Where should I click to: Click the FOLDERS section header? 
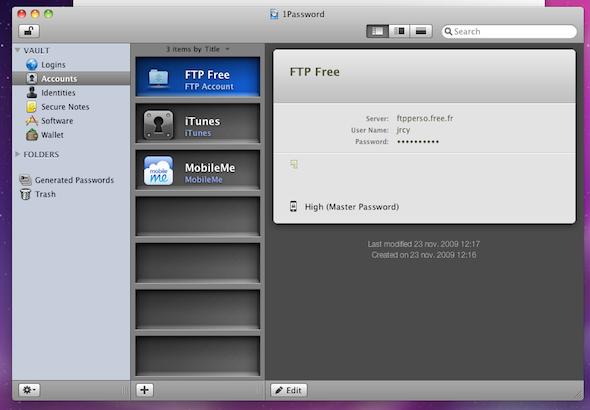[x=41, y=154]
